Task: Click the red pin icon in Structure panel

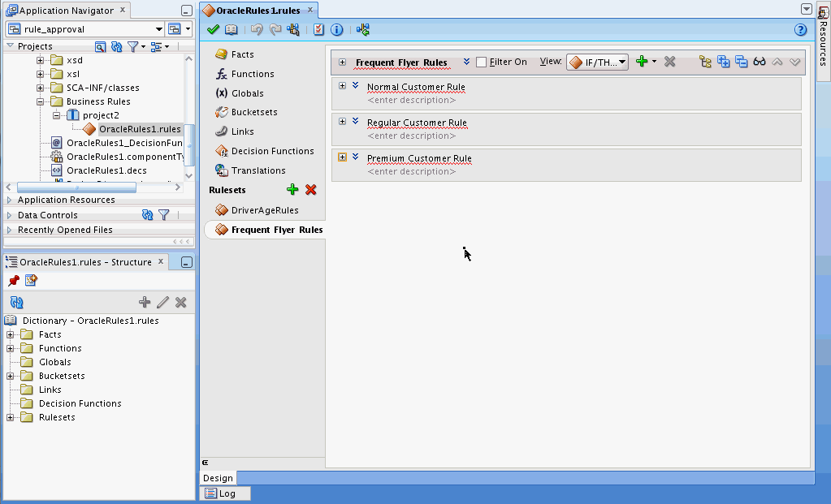Action: [x=14, y=281]
